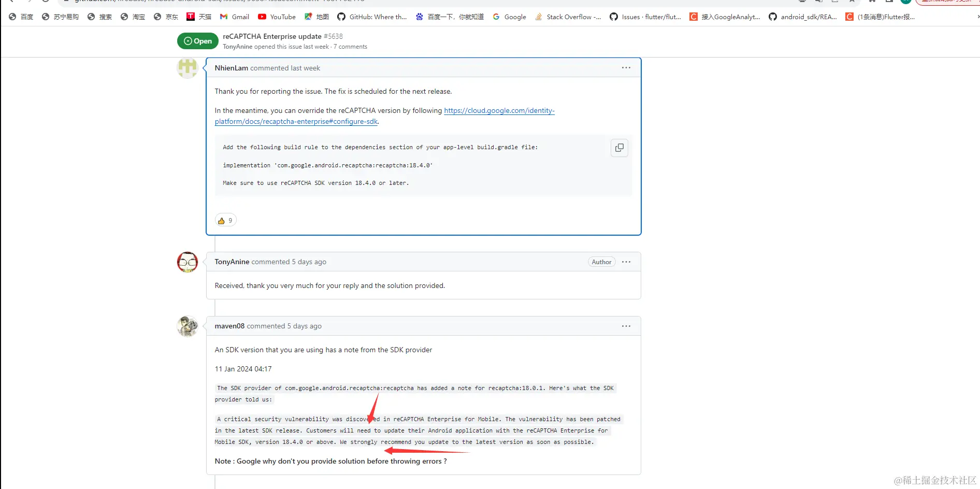The height and width of the screenshot is (489, 980).
Task: Open the NhienLam username link
Action: pyautogui.click(x=232, y=68)
